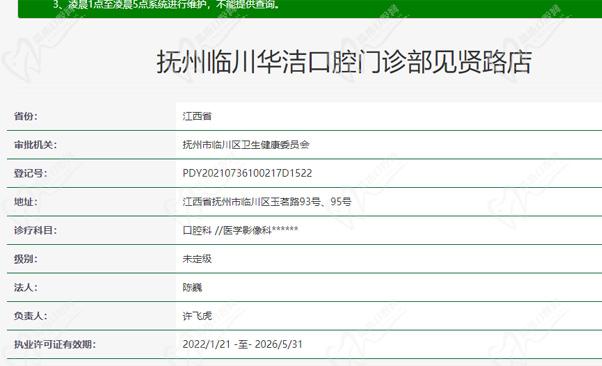The width and height of the screenshot is (602, 366).
Task: Click the 级别 label
Action: (x=26, y=259)
